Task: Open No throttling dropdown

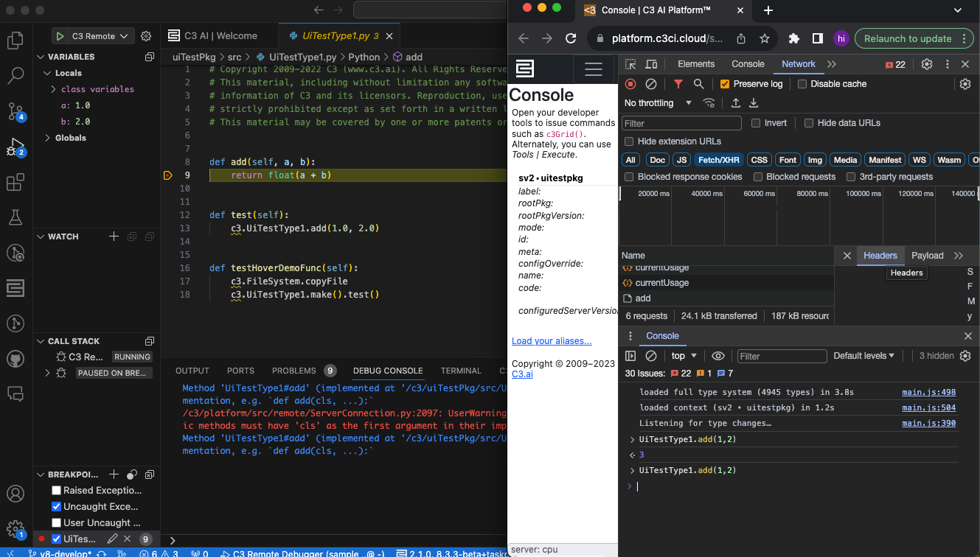Action: 658,103
